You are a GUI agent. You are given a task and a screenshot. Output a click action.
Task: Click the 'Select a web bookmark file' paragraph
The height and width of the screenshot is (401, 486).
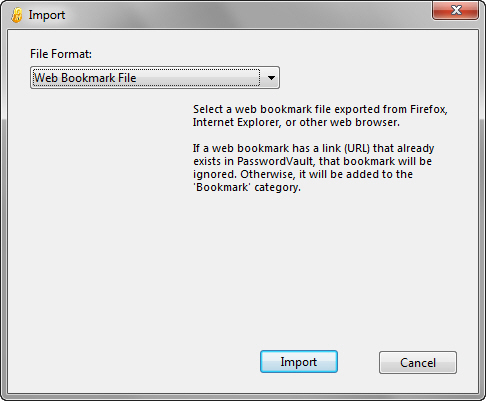click(320, 116)
